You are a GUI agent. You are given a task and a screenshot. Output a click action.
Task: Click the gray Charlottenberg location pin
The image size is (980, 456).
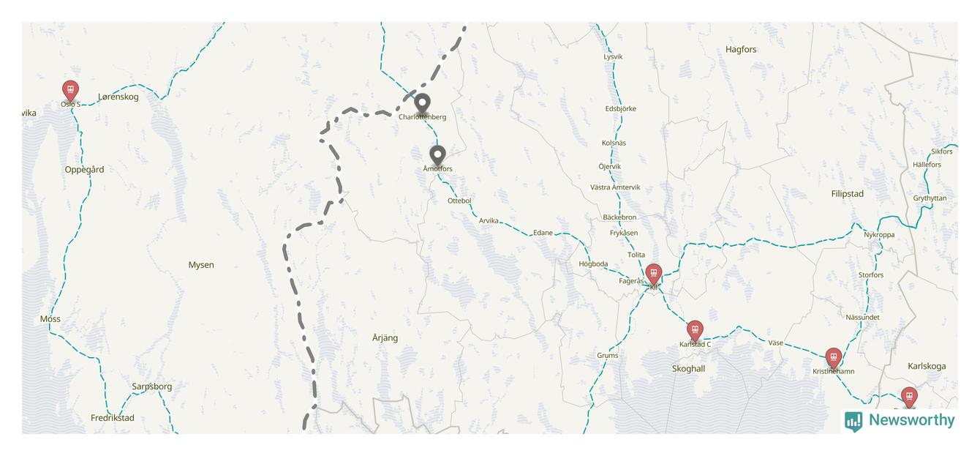(422, 105)
